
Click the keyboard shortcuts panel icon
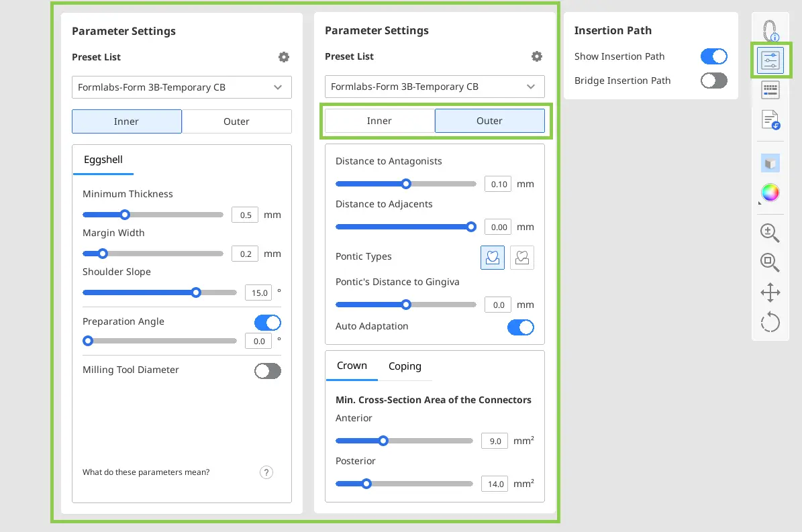(x=770, y=91)
